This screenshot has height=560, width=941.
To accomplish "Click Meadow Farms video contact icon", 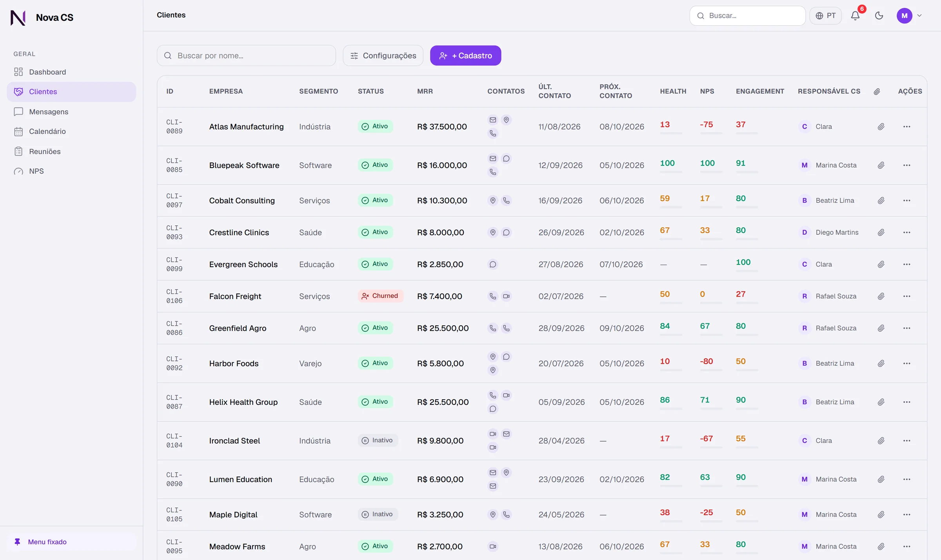I will tap(493, 547).
